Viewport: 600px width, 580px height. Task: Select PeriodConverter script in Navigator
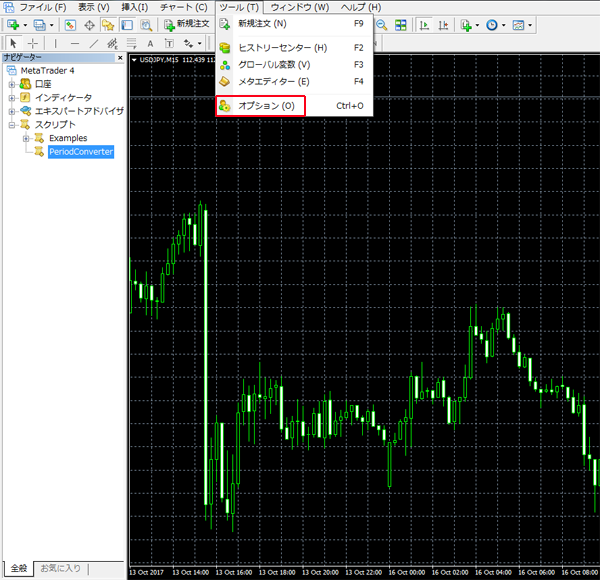click(x=80, y=152)
